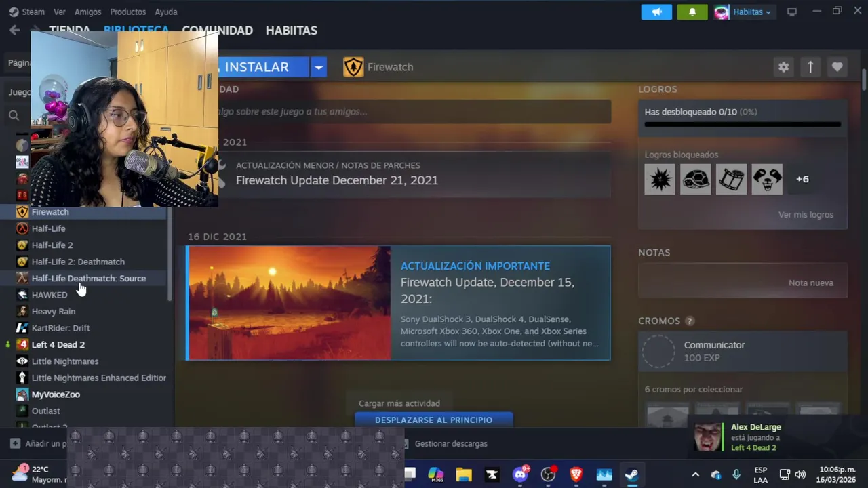This screenshot has width=868, height=488.
Task: Select the third locked achievement icon
Action: [x=731, y=179]
